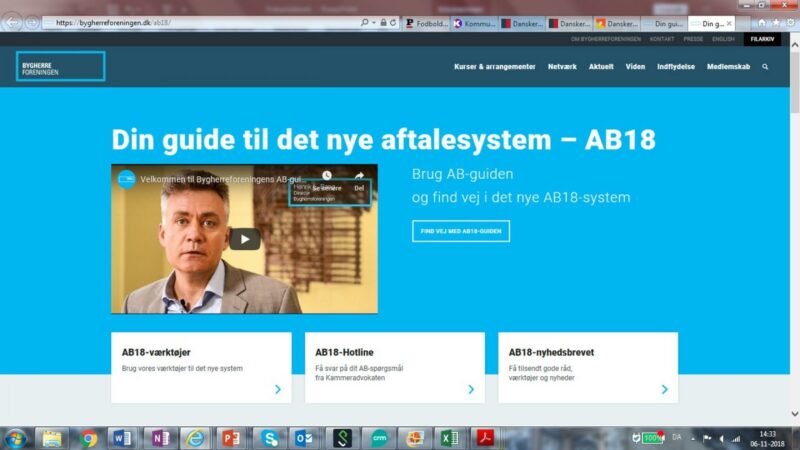Click the FILARKIV button in top bar
The image size is (800, 450).
[762, 39]
